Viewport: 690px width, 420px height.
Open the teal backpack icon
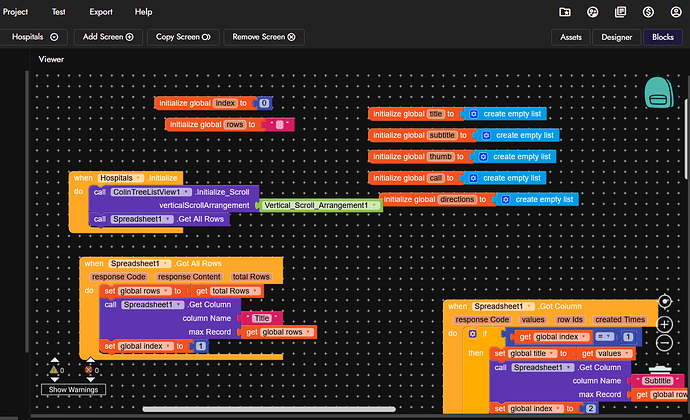coord(659,92)
